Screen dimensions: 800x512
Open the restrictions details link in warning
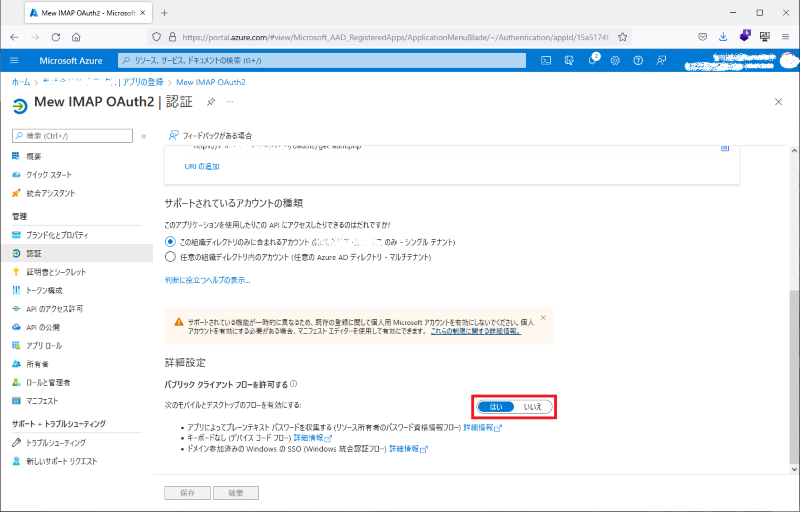(x=476, y=331)
